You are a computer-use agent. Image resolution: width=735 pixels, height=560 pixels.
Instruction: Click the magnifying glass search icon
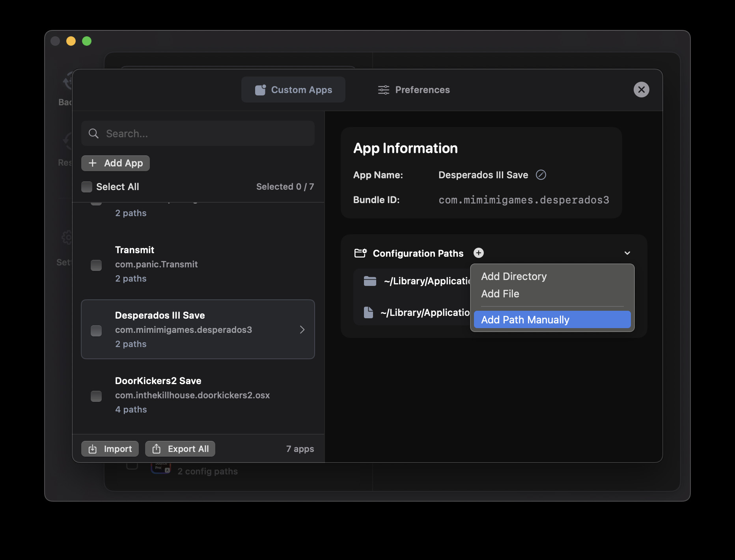pyautogui.click(x=93, y=134)
